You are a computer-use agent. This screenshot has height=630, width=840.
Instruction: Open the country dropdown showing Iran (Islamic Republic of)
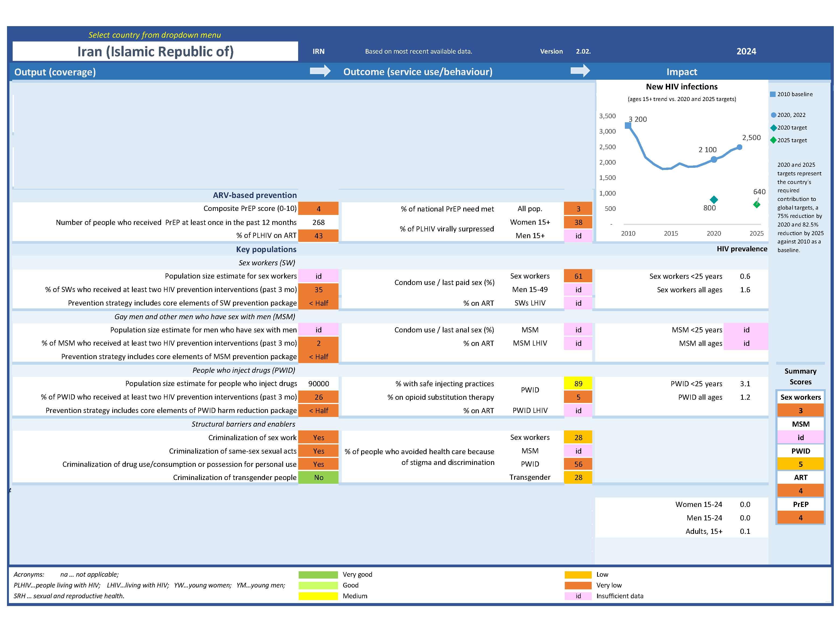[155, 51]
